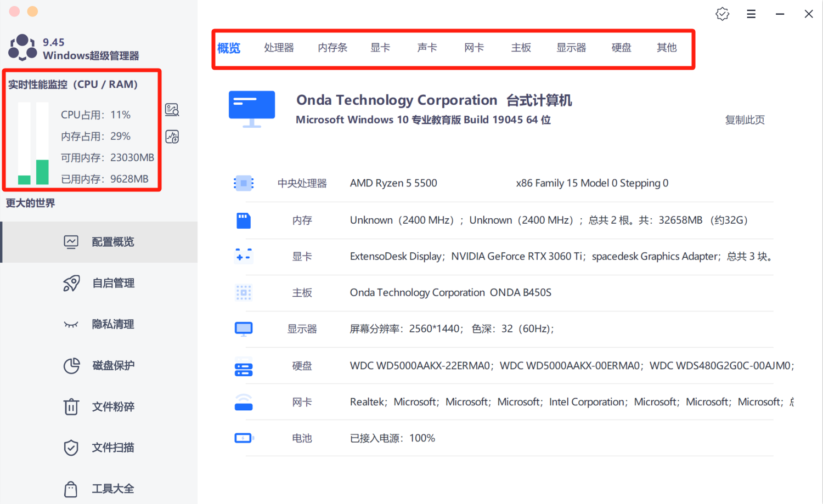Screen dimensions: 823x504
Task: Click the verified badge icon in title bar
Action: (x=723, y=14)
